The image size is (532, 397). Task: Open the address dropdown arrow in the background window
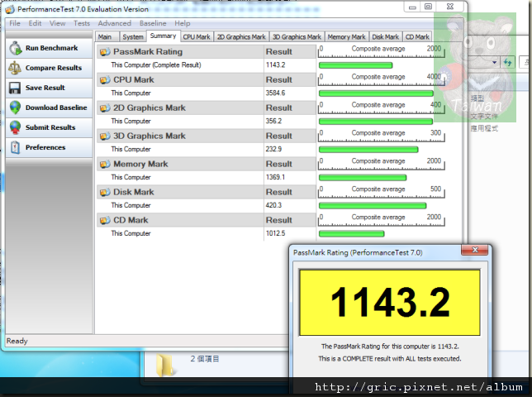click(x=494, y=62)
